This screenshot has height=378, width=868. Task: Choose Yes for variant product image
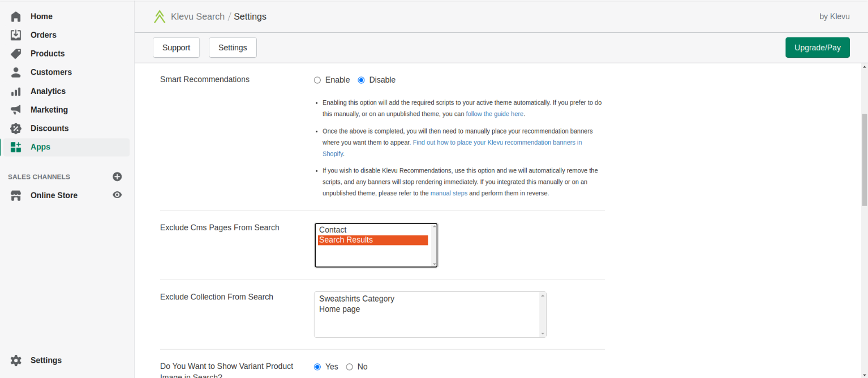coord(317,367)
